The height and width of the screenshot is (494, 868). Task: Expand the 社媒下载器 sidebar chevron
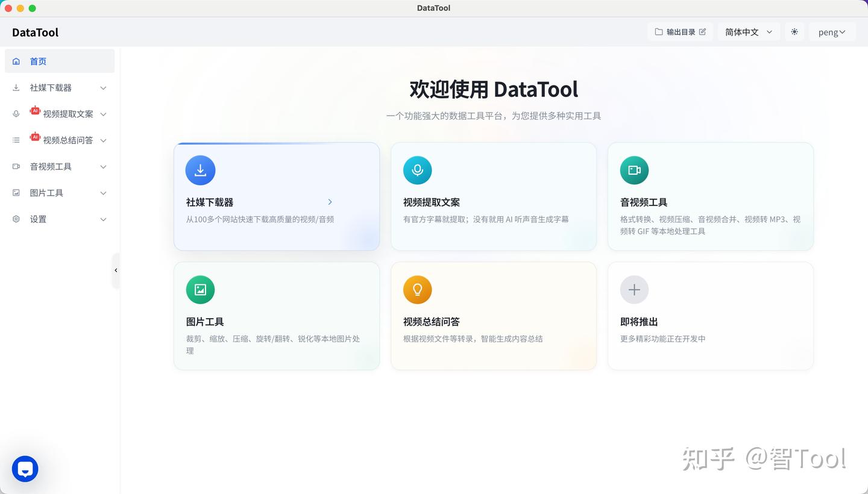point(103,88)
